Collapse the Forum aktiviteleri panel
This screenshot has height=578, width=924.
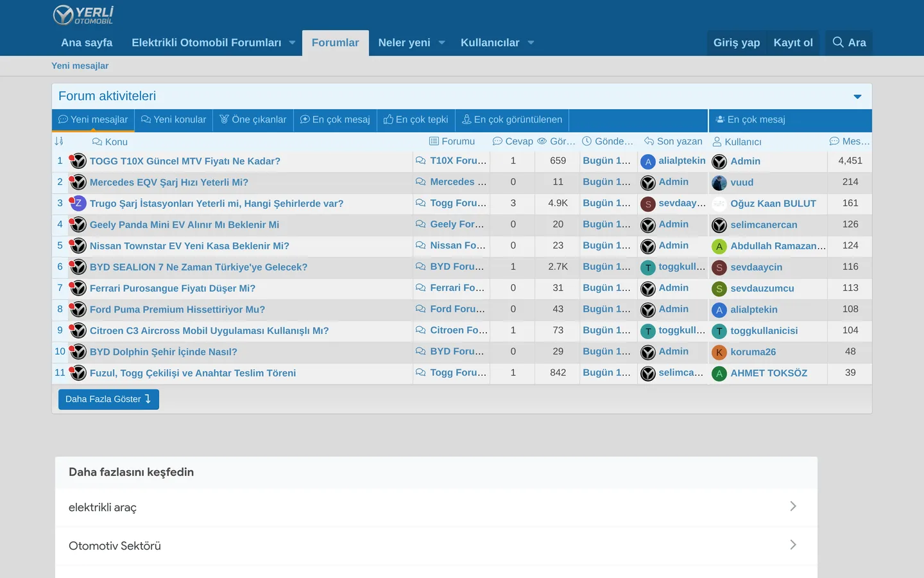(857, 96)
